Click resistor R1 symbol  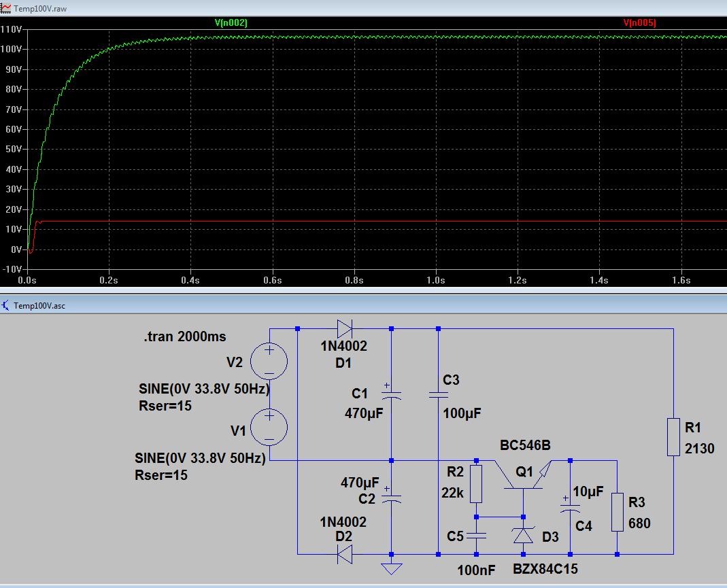coord(673,437)
